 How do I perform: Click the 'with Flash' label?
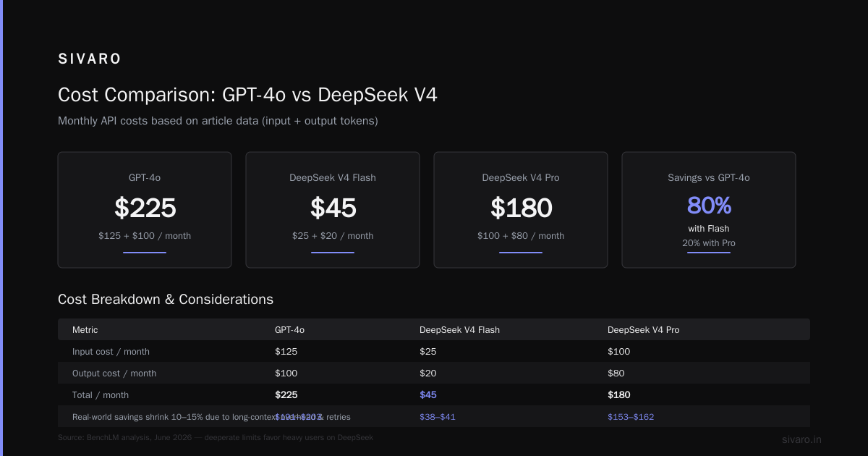[x=709, y=229]
